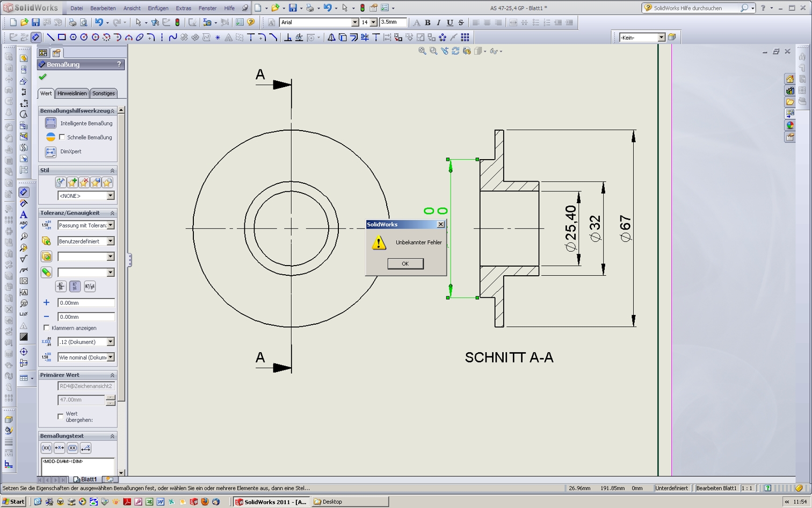Image resolution: width=812 pixels, height=508 pixels.
Task: Toggle Wert übergehen checkbox
Action: pyautogui.click(x=60, y=417)
